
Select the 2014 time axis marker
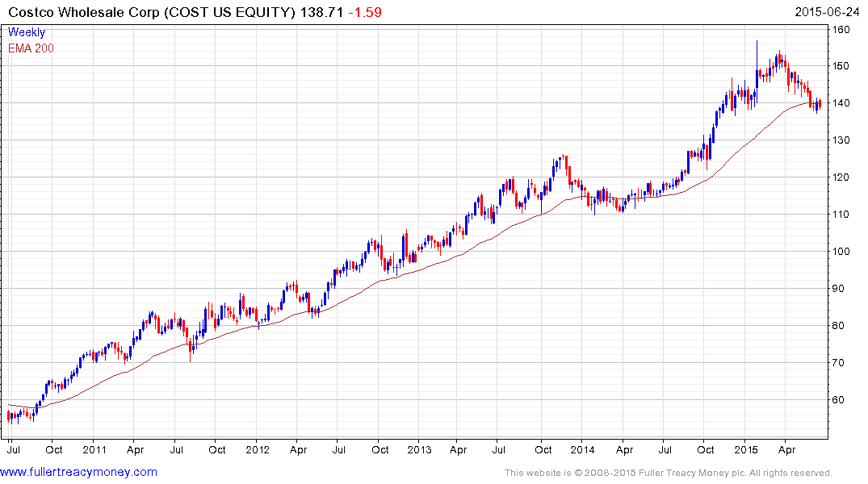click(583, 449)
